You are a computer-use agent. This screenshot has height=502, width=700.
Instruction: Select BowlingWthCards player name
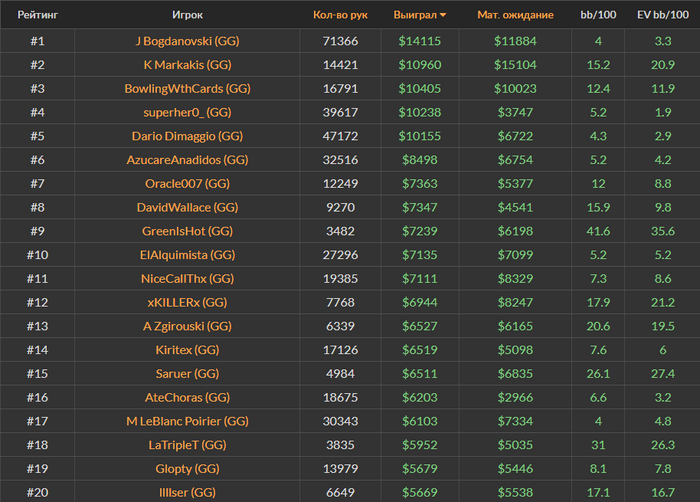pos(187,89)
